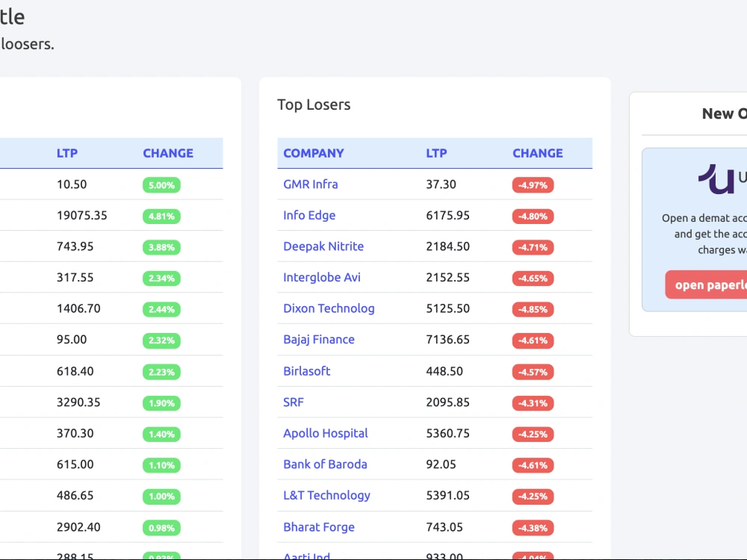This screenshot has height=560, width=747.
Task: Open the Info Edge company link
Action: 309,215
